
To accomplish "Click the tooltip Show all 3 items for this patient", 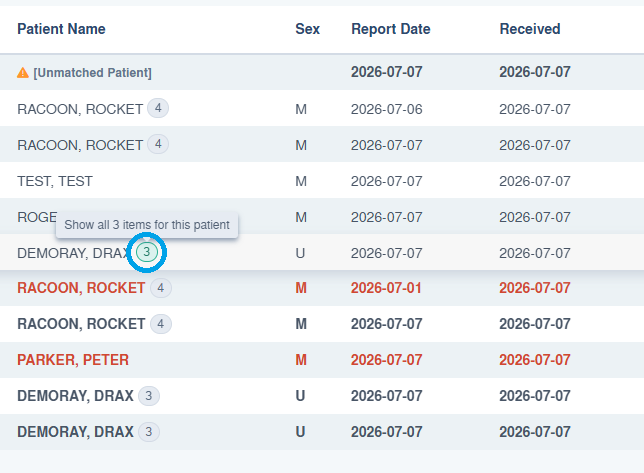I will tap(147, 225).
